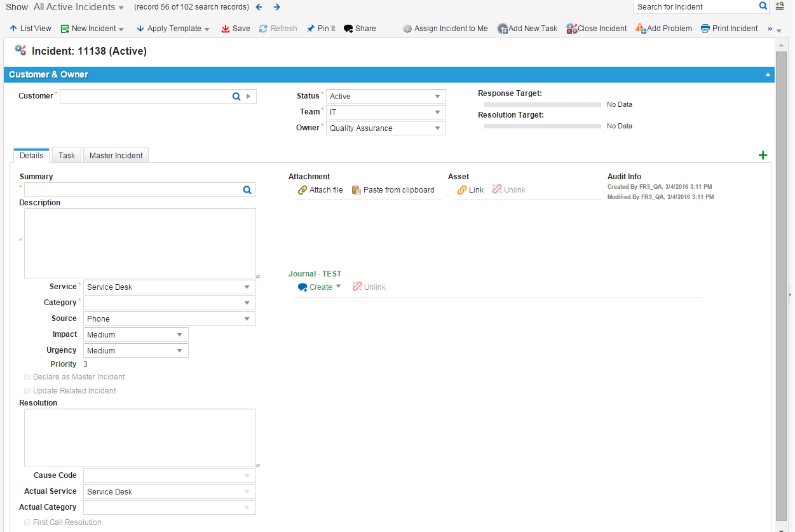Viewport: 795px width, 532px height.
Task: Expand the Category dropdown list
Action: [247, 303]
